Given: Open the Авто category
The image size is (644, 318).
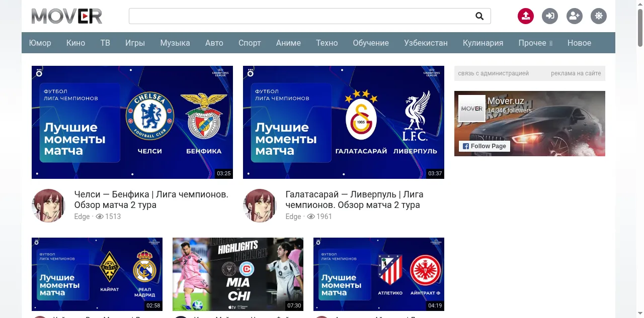Looking at the screenshot, I should [214, 43].
